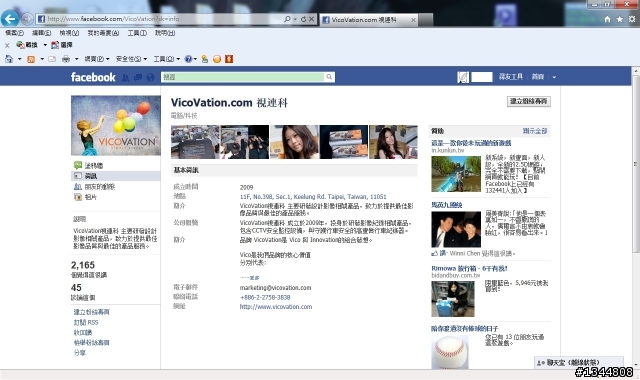The image size is (640, 380).
Task: Open the 我的最愛(A) Favorites menu
Action: 103,33
